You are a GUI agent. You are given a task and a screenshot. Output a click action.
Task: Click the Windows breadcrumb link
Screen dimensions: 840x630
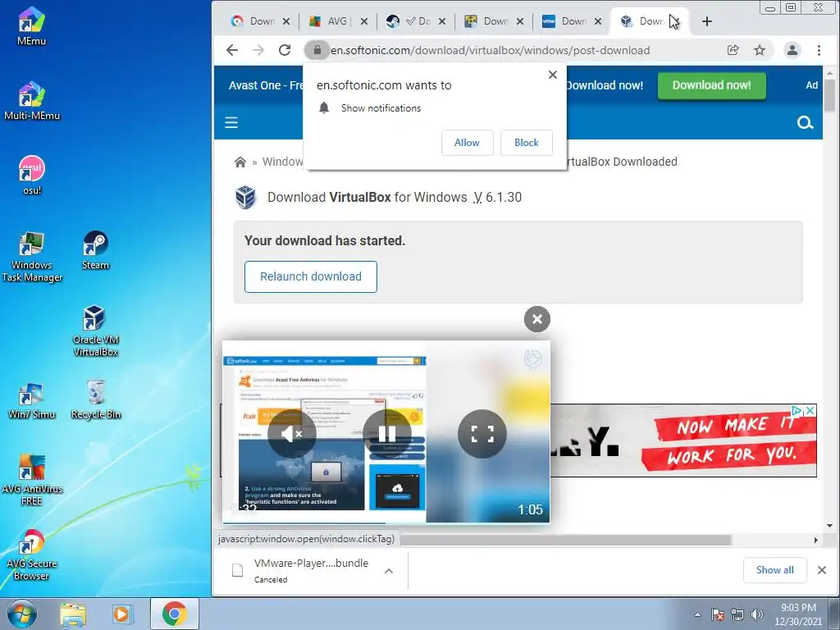[283, 162]
